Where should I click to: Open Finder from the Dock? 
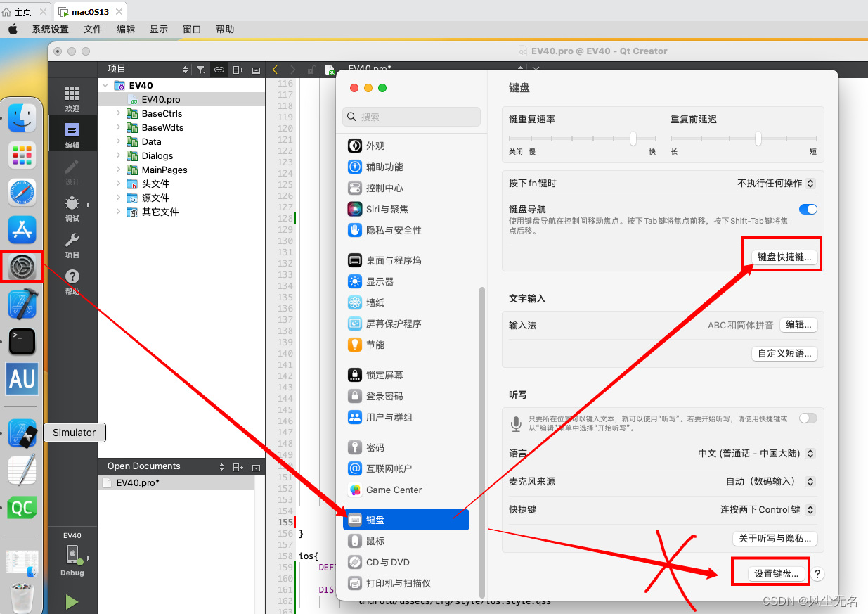tap(22, 117)
